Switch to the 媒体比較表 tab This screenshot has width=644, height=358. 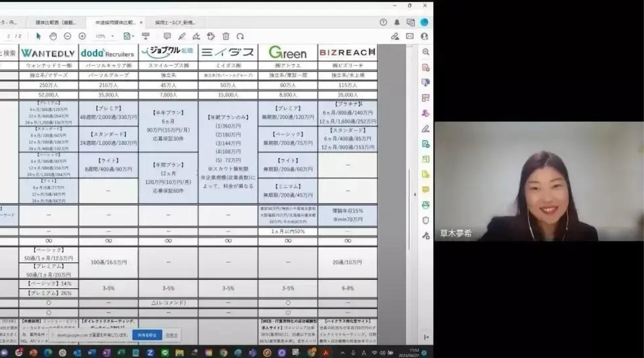[x=55, y=22]
